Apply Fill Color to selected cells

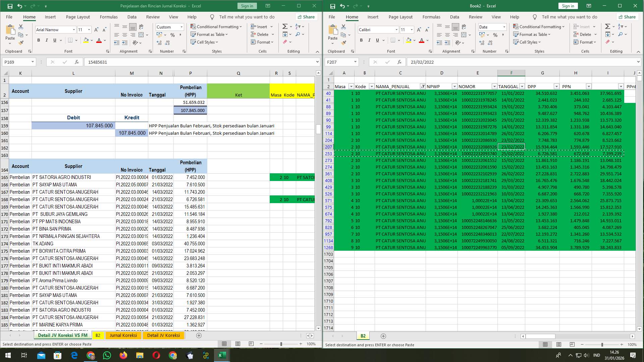(x=86, y=40)
